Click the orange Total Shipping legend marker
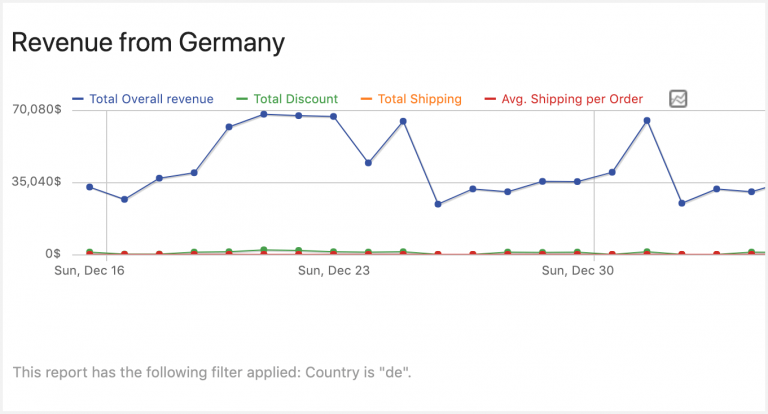The height and width of the screenshot is (414, 768). (365, 99)
